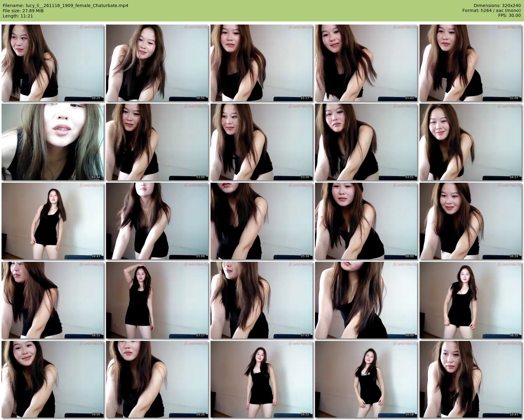Open the thumbnail at 09:00

point(53,379)
